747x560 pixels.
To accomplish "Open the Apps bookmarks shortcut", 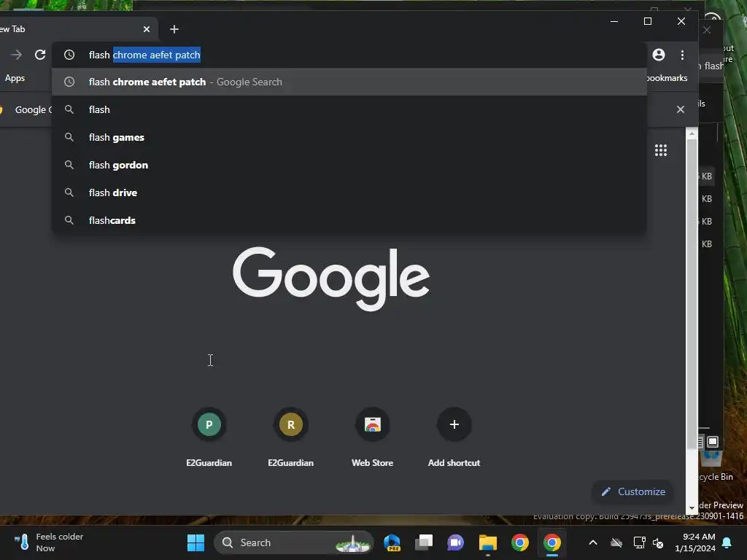I will (15, 78).
